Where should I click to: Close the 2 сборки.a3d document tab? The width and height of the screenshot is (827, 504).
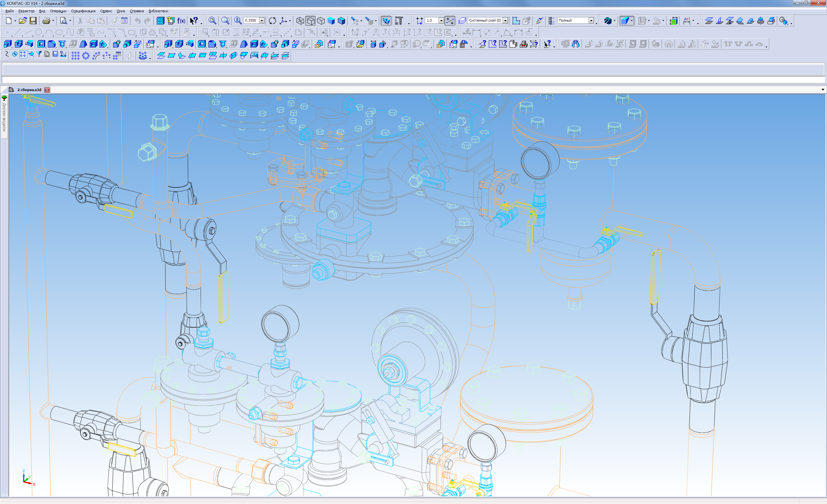(x=47, y=90)
